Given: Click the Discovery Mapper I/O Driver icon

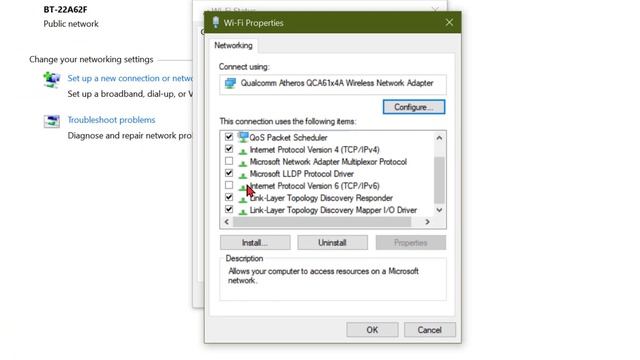Looking at the screenshot, I should [x=243, y=211].
